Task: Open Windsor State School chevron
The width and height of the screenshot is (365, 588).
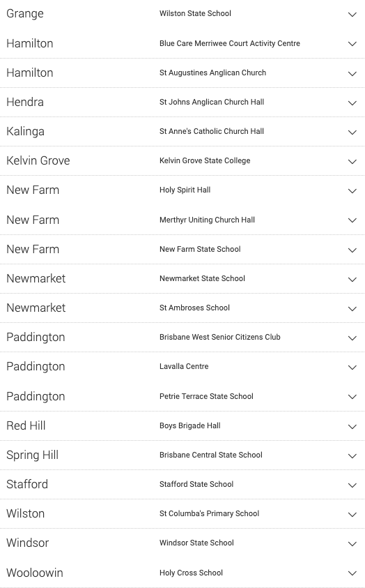Action: (x=352, y=544)
